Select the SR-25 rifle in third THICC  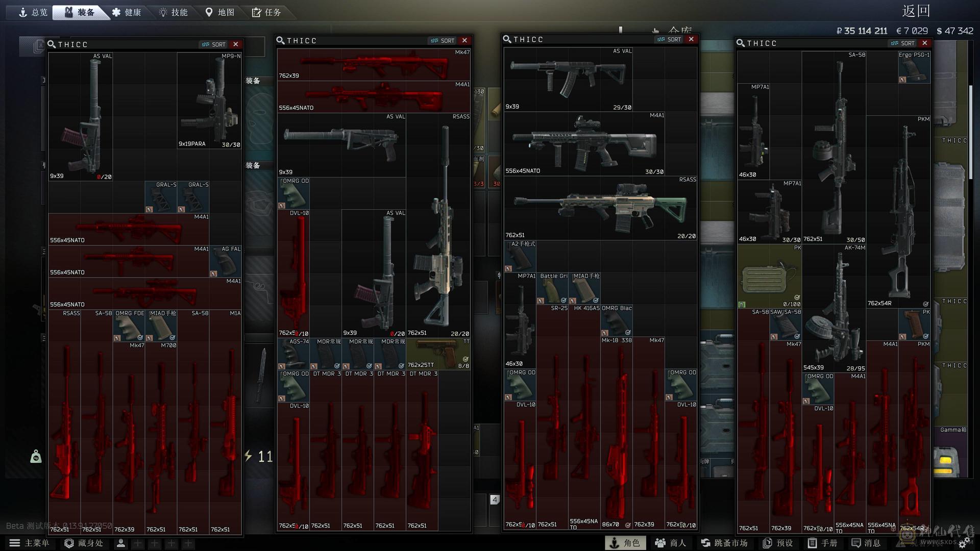(x=552, y=416)
